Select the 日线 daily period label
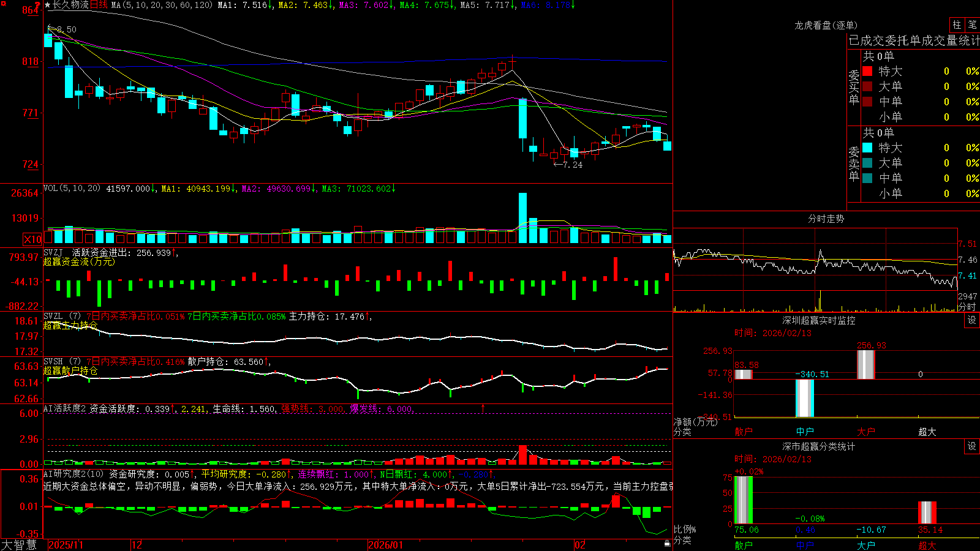Screen dimensions: 980x551 (x=99, y=5)
